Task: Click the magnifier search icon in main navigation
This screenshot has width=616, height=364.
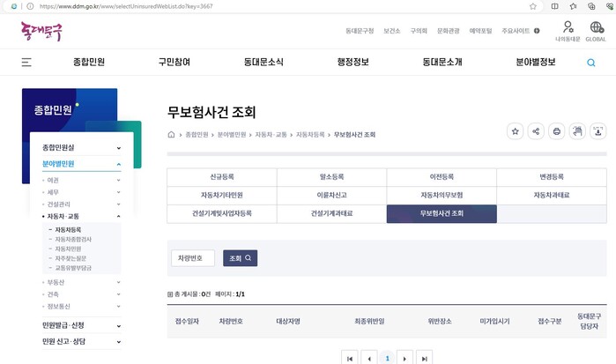Action: [591, 63]
